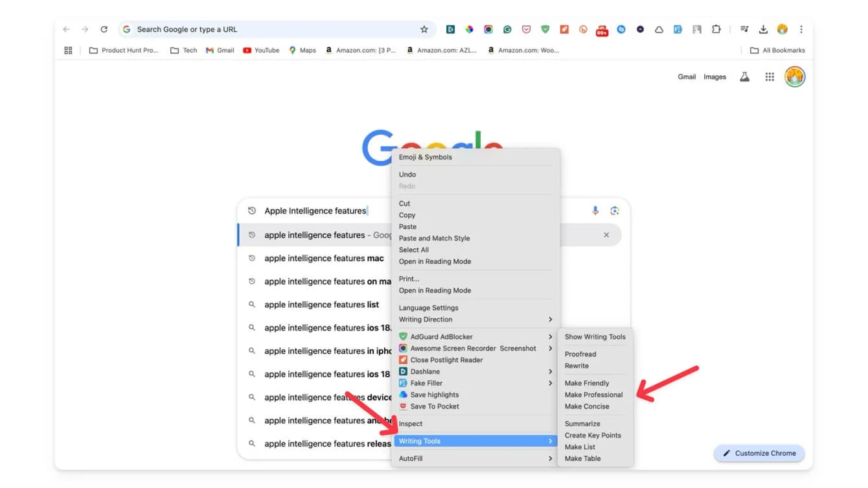The width and height of the screenshot is (868, 488).
Task: Go back with the browser back arrow
Action: tap(66, 29)
